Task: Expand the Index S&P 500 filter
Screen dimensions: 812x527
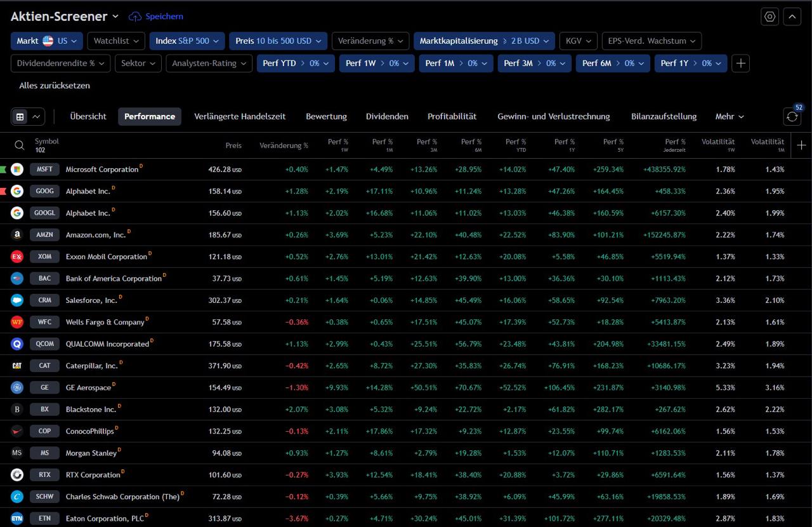Action: 187,41
